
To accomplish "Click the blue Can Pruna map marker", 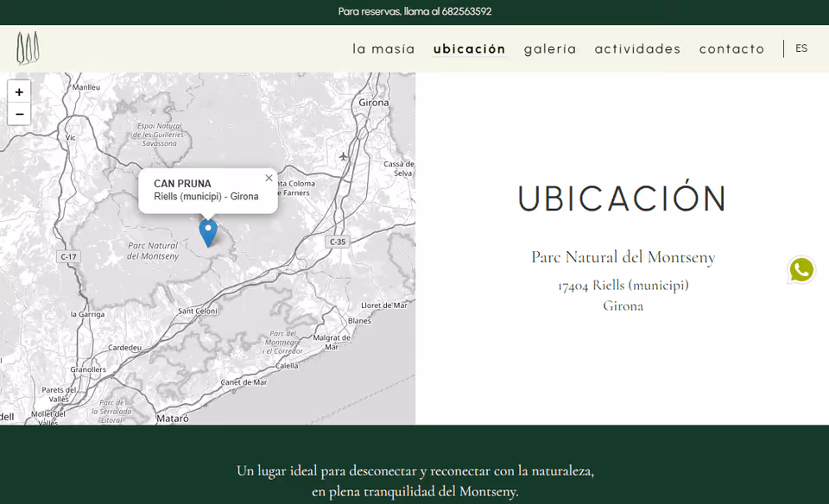I will tap(208, 231).
